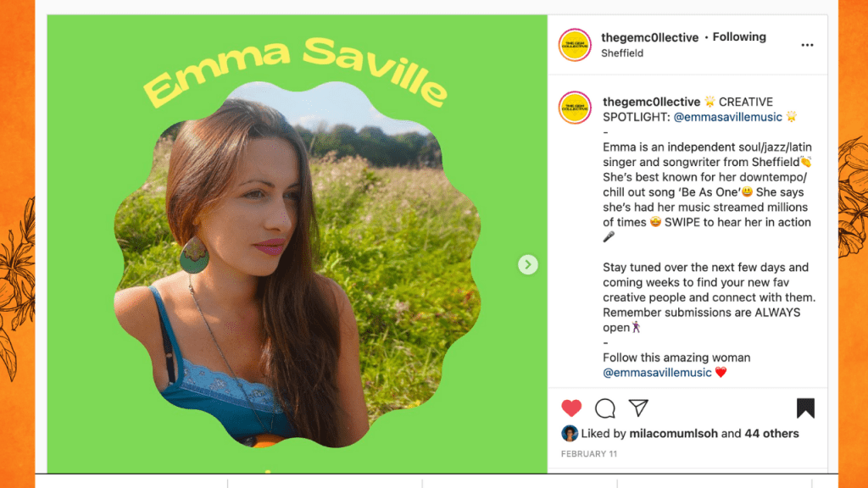The image size is (868, 488).
Task: Open the FEBRUARY 11 post date
Action: click(589, 454)
